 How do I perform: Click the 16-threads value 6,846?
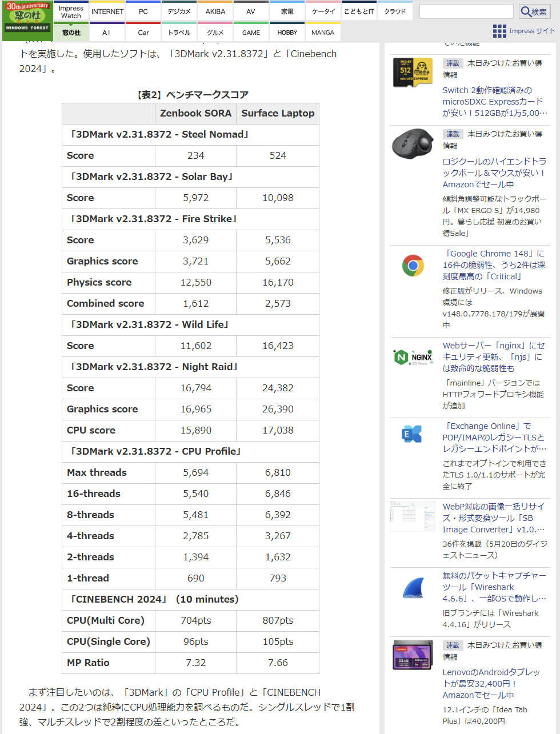coord(278,494)
